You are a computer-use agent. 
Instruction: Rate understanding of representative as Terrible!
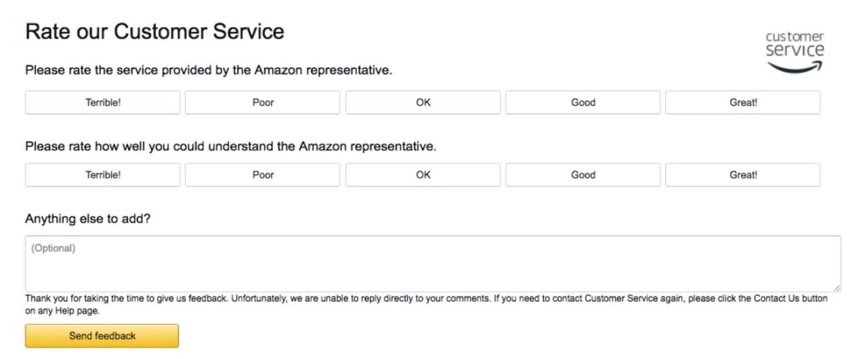tap(102, 174)
